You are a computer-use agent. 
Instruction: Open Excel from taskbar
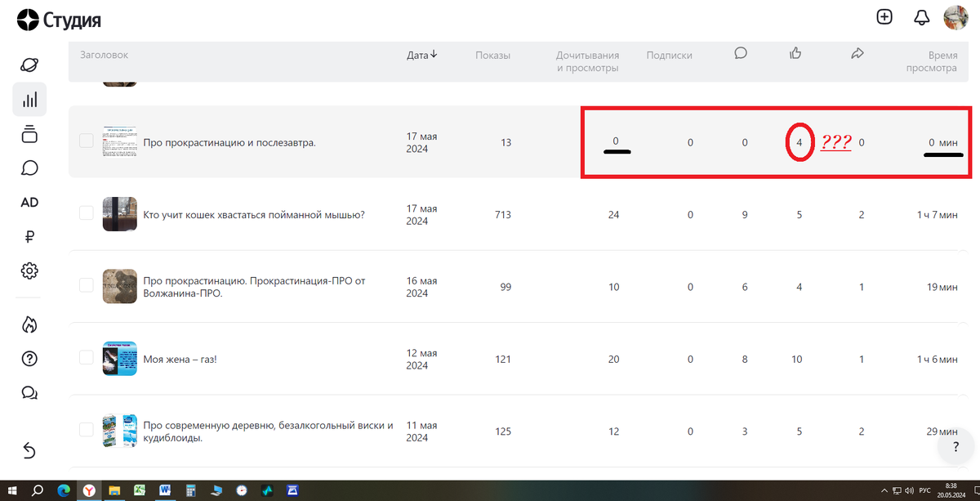coord(140,490)
